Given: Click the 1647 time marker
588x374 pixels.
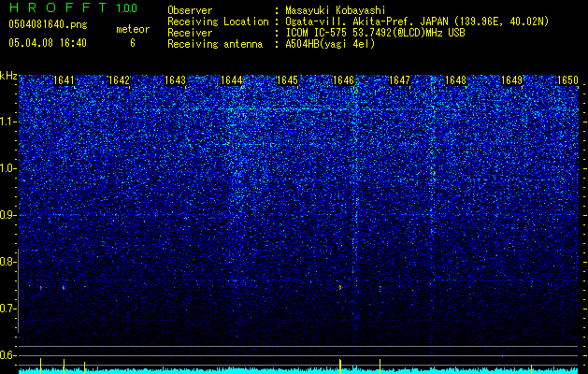Looking at the screenshot, I should pos(400,80).
